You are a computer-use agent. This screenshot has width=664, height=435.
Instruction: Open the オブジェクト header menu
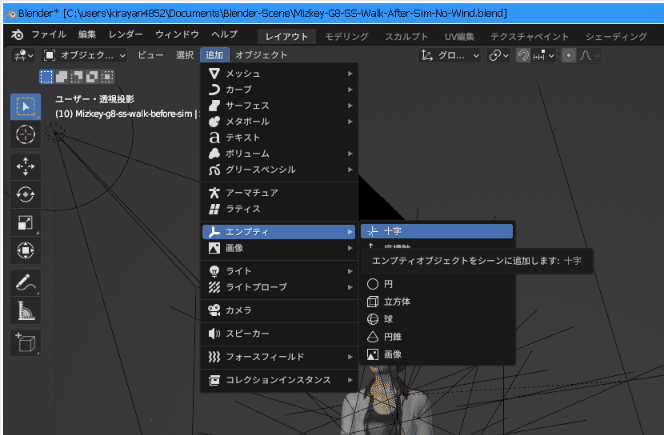point(261,55)
